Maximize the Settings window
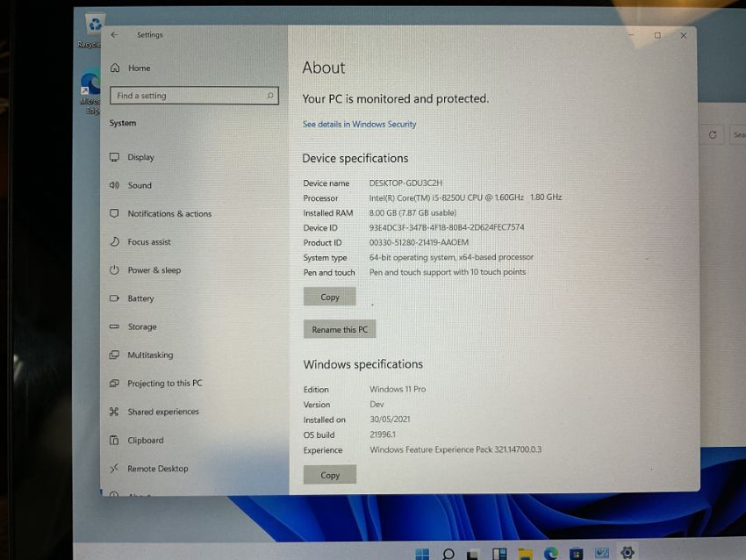 point(657,35)
